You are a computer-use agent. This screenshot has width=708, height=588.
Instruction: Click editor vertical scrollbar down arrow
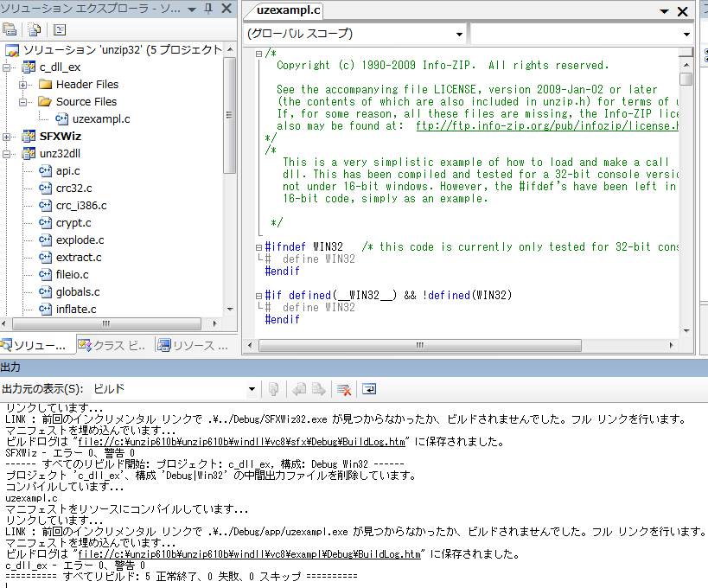686,331
